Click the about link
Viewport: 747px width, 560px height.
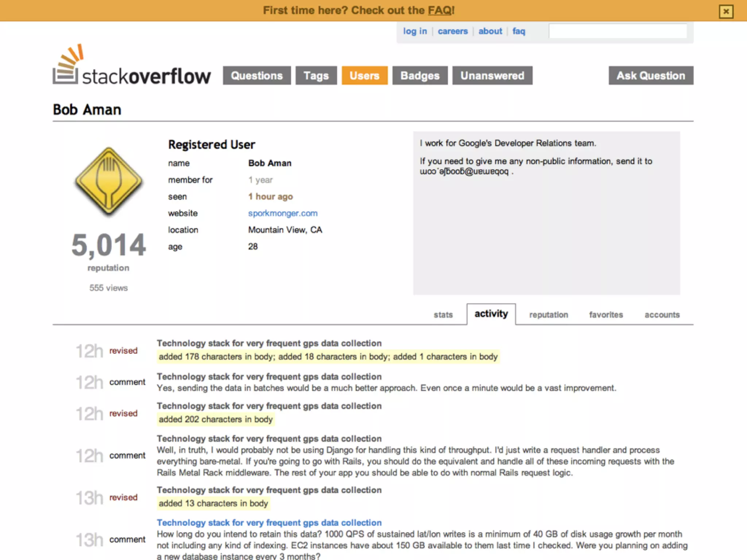tap(490, 31)
